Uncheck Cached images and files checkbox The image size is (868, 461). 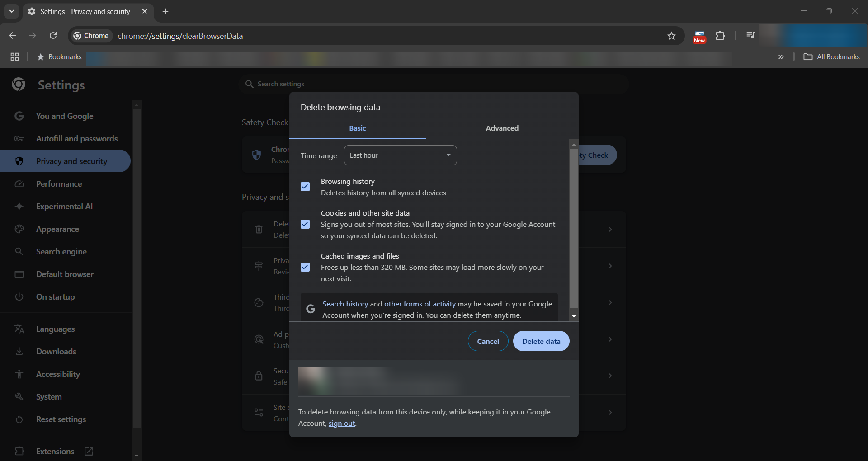click(305, 267)
